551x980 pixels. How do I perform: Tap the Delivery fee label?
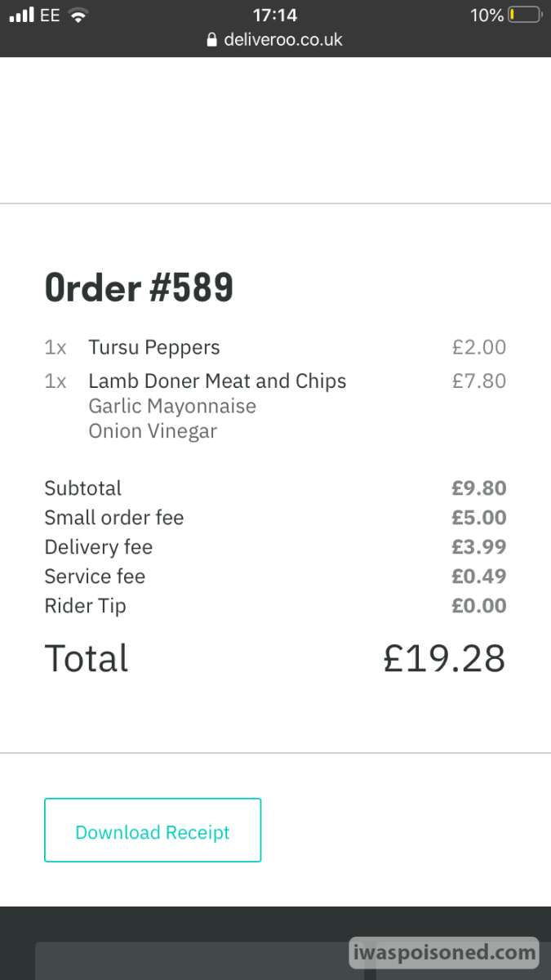pos(99,547)
